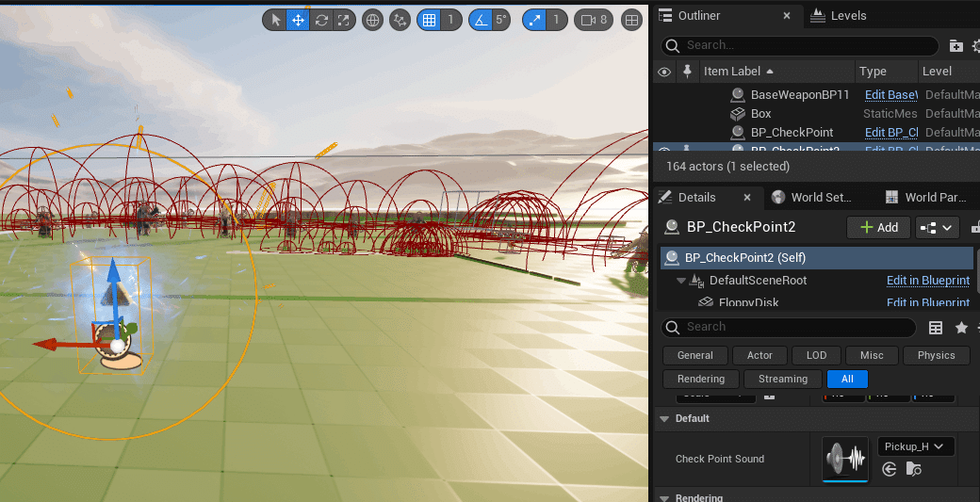Click the Type column header
This screenshot has height=502, width=980.
(x=873, y=72)
